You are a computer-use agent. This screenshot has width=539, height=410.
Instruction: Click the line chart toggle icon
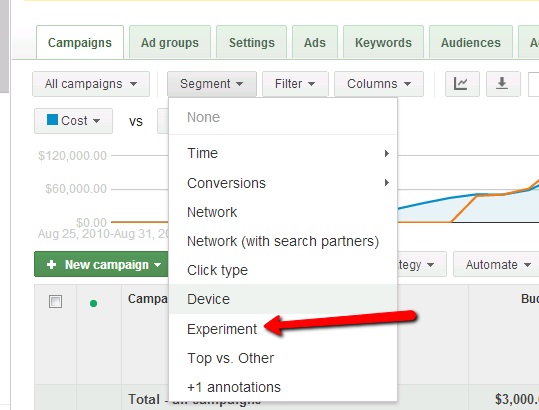pyautogui.click(x=462, y=84)
